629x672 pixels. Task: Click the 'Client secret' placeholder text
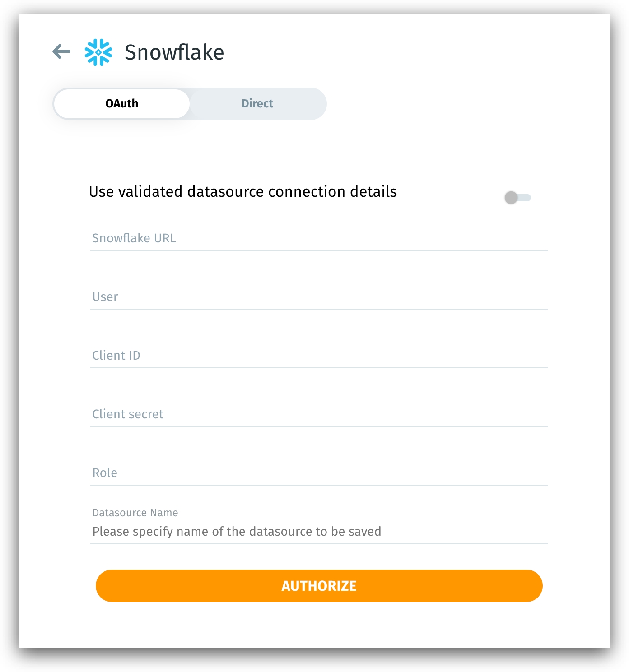pos(128,414)
